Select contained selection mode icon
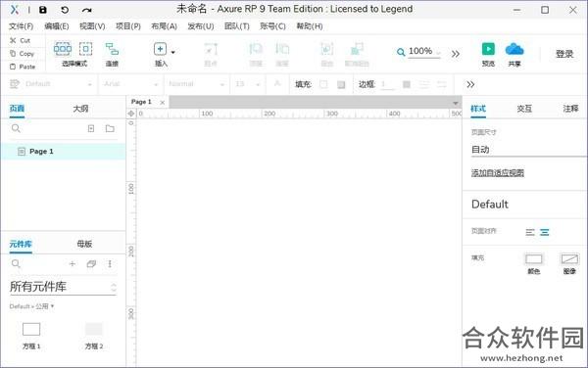Image resolution: width=588 pixels, height=368 pixels. tap(86, 49)
